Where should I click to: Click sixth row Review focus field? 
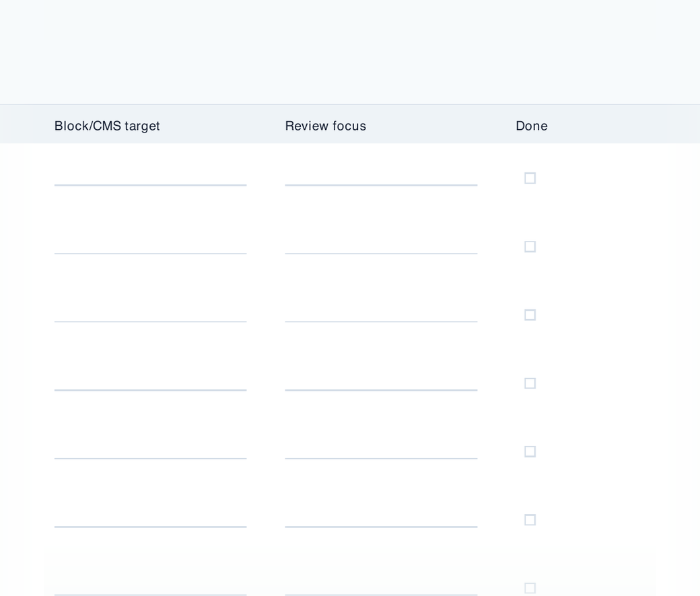(381, 520)
